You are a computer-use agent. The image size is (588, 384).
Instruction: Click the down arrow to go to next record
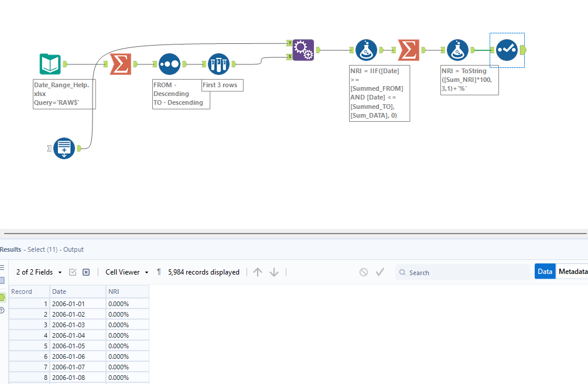coord(274,272)
